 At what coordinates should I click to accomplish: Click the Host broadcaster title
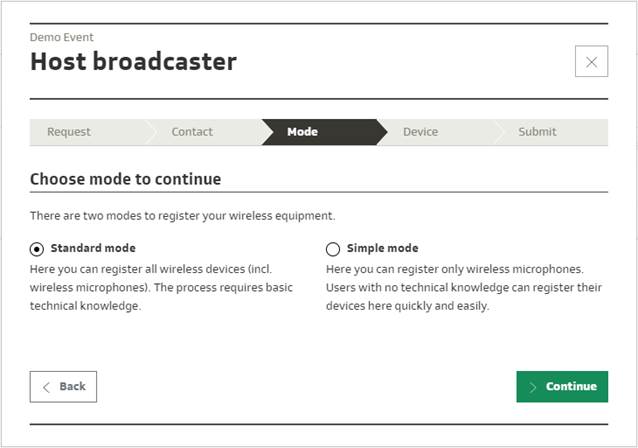tap(133, 62)
